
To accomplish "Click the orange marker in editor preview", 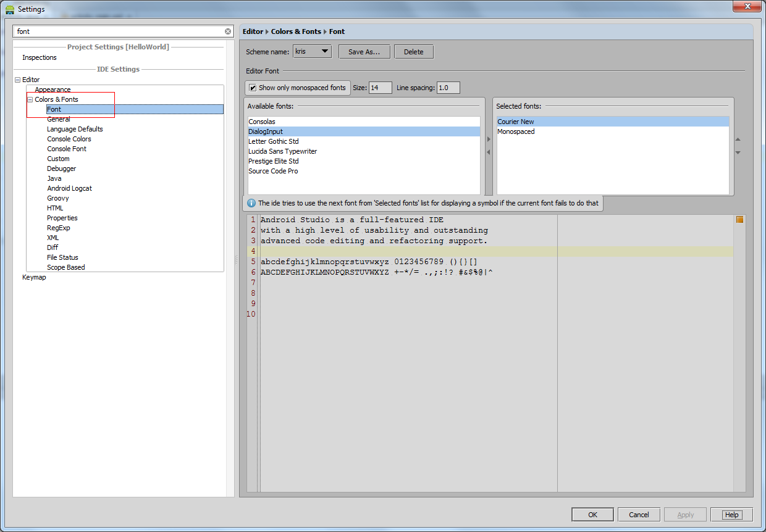I will pos(739,220).
